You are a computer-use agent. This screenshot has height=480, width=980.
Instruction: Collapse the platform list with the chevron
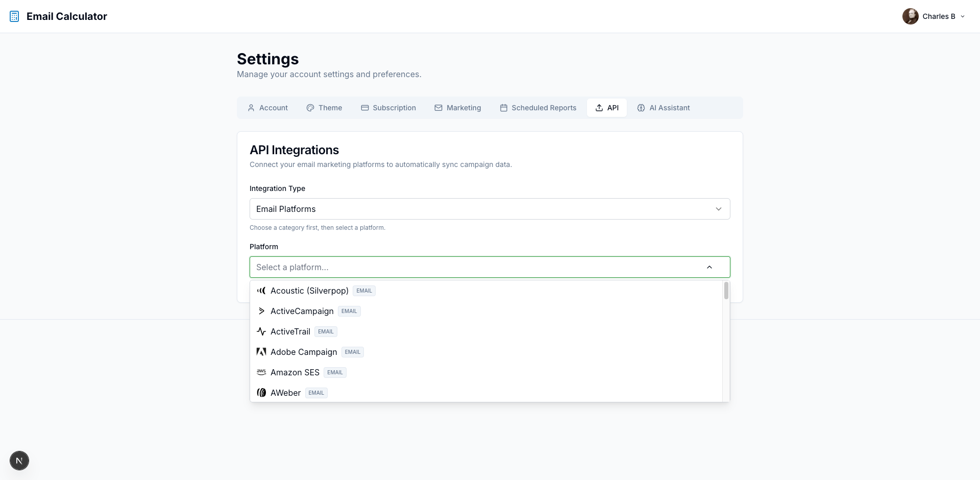tap(710, 267)
